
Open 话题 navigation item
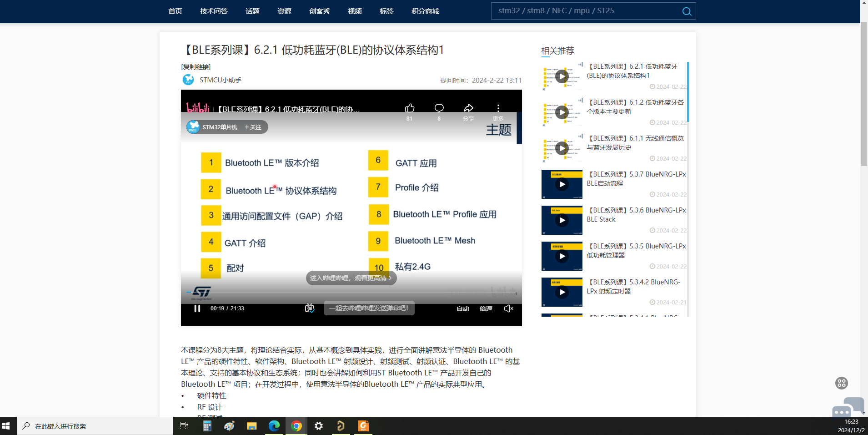pos(252,11)
